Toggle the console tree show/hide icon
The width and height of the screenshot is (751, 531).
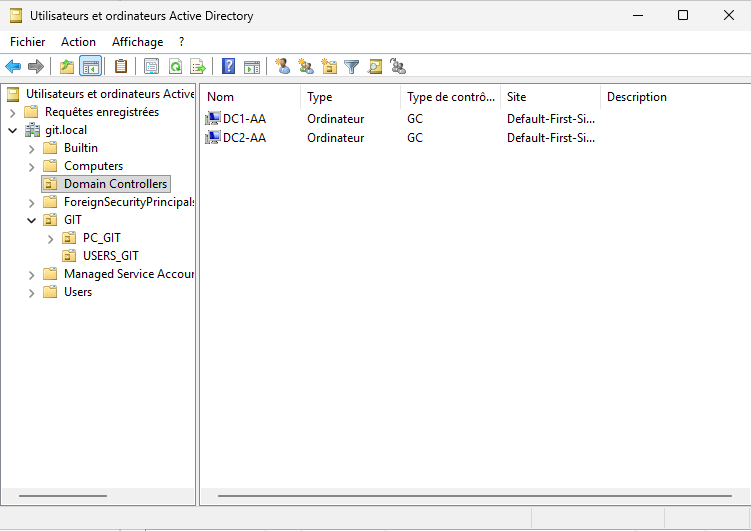91,67
